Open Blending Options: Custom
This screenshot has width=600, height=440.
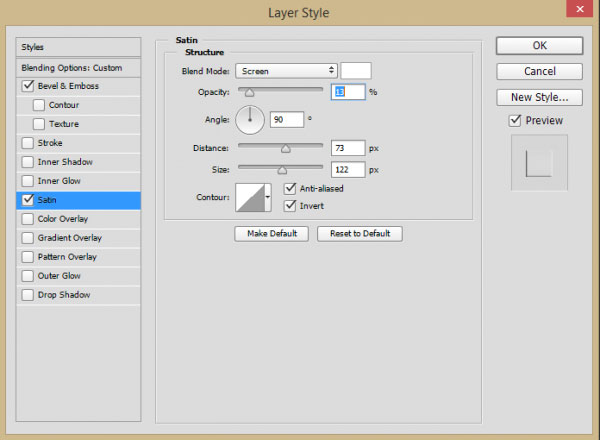pyautogui.click(x=78, y=68)
